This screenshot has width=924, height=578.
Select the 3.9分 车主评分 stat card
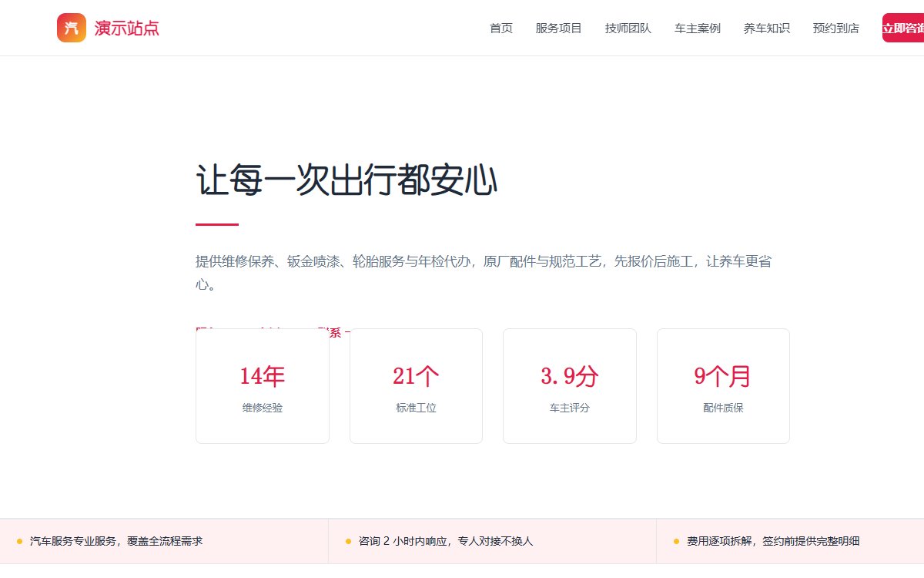click(570, 386)
